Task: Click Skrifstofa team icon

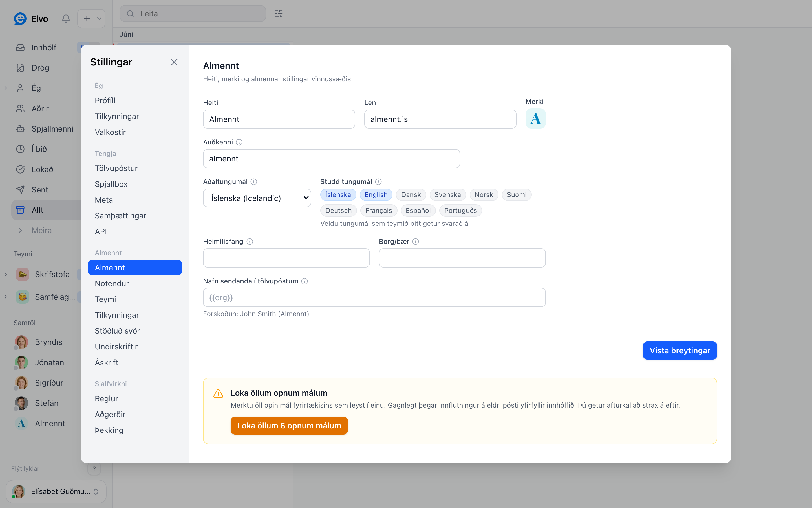Action: pyautogui.click(x=23, y=274)
